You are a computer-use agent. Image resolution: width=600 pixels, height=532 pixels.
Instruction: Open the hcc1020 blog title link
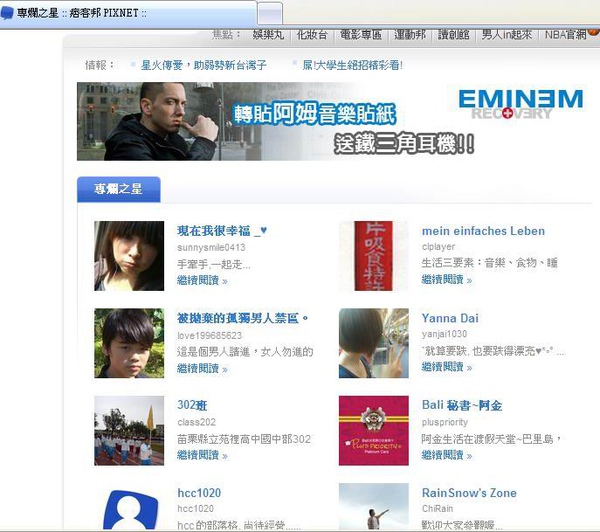pos(199,493)
